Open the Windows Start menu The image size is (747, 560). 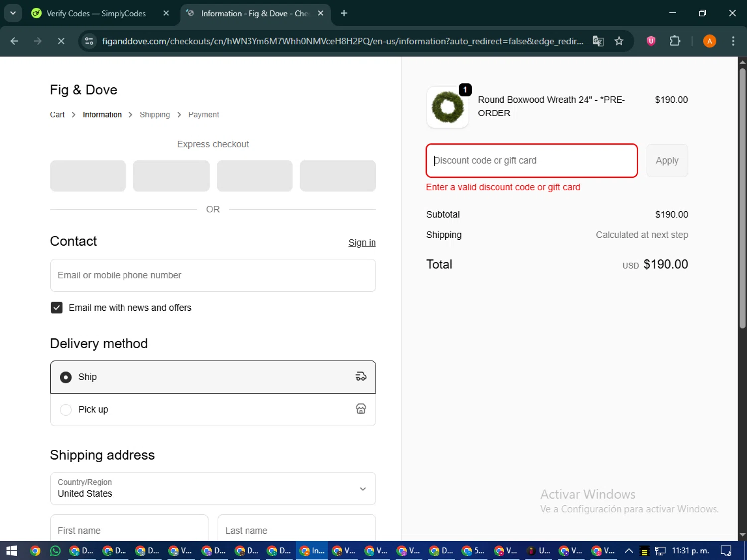[x=12, y=551]
